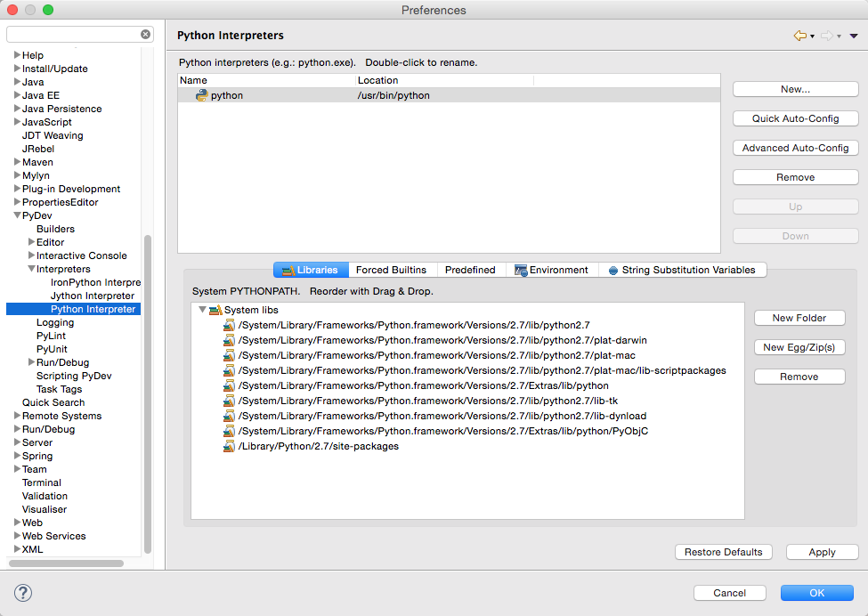Switch to the Libraries tab
Screen dimensions: 868x616
point(311,270)
